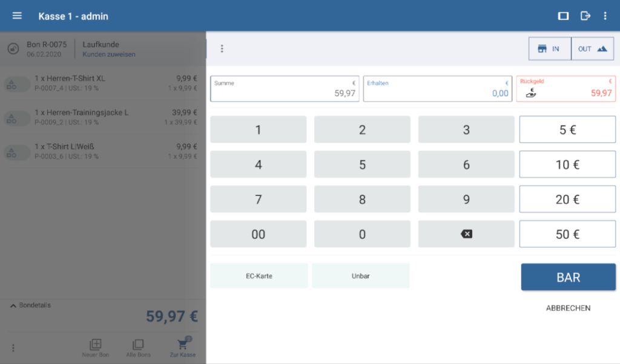
Task: Click ABBRECHEN to cancel payment
Action: [x=568, y=308]
